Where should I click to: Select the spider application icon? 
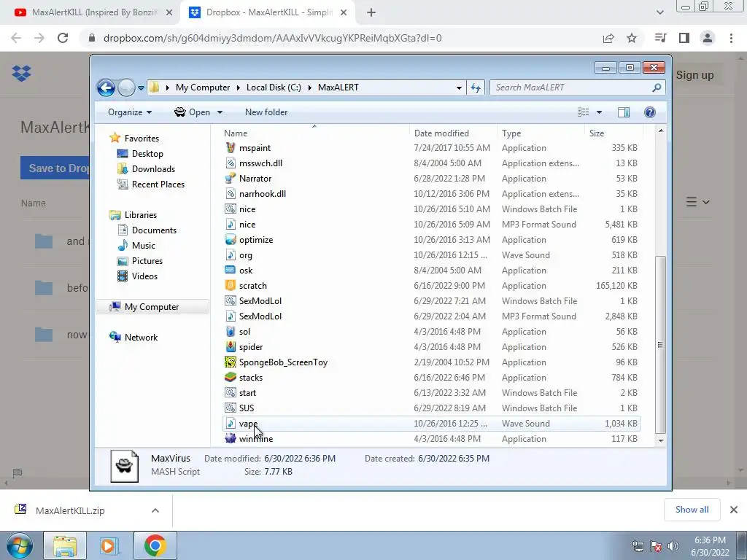(x=231, y=346)
